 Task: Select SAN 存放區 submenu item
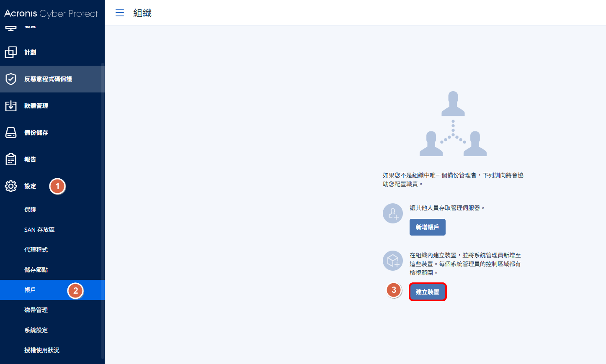52,230
